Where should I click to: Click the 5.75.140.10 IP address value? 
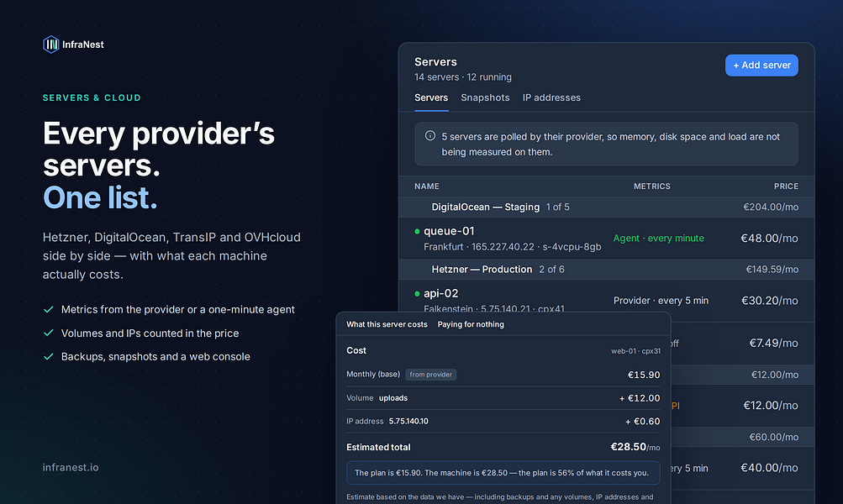pyautogui.click(x=408, y=421)
